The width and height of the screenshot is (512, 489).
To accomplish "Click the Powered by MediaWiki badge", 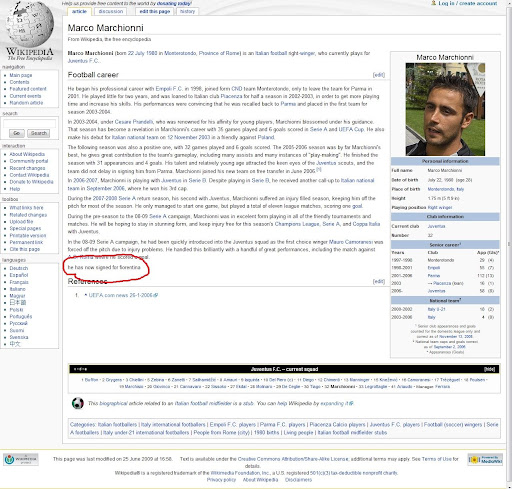I will [x=485, y=460].
